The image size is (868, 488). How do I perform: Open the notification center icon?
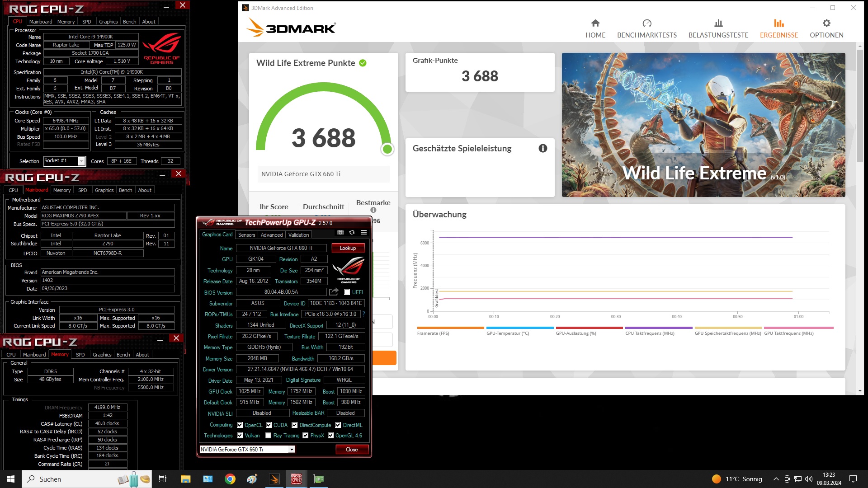(853, 479)
